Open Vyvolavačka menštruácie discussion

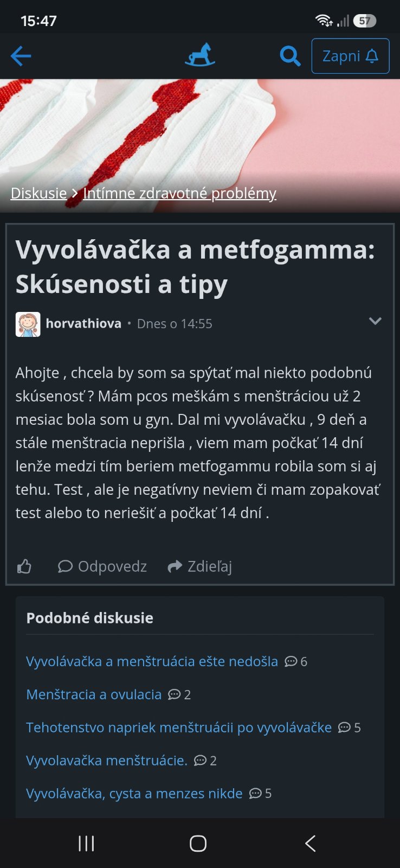[107, 761]
